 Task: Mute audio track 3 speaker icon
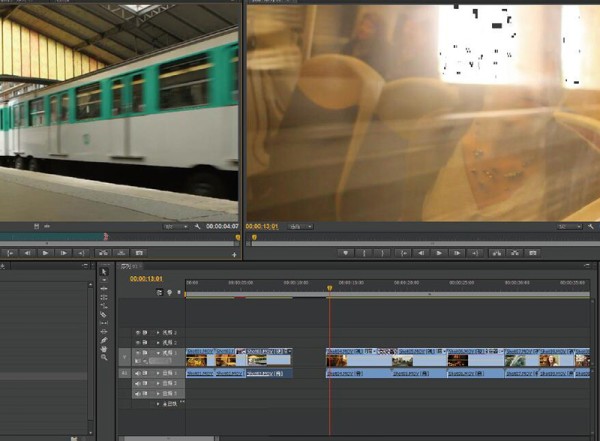coord(138,394)
